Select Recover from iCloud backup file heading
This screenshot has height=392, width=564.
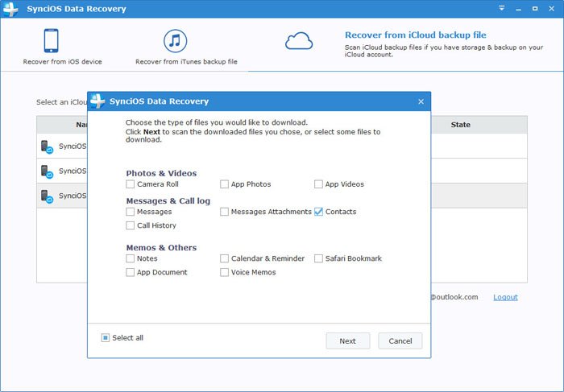pos(416,35)
